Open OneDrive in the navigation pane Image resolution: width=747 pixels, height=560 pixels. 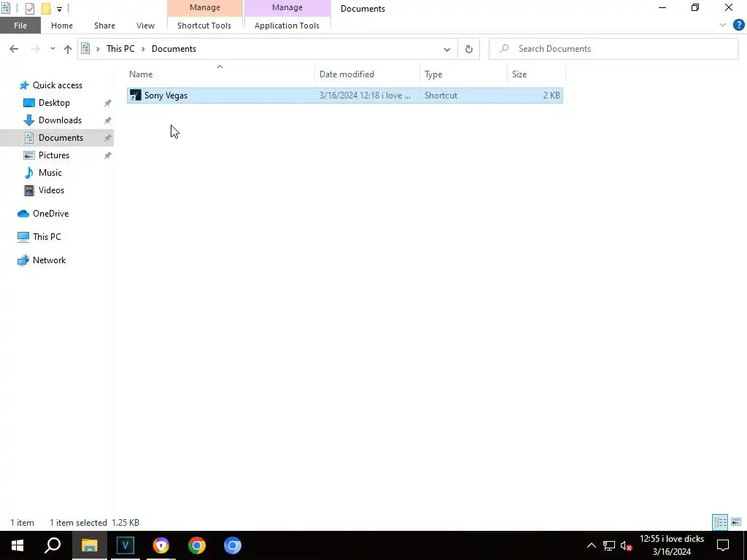click(50, 214)
